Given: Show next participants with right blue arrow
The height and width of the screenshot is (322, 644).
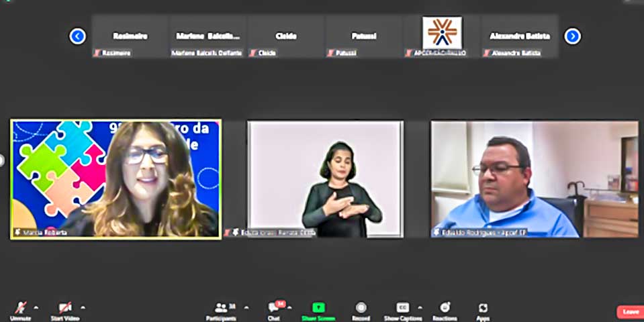Looking at the screenshot, I should pyautogui.click(x=572, y=36).
